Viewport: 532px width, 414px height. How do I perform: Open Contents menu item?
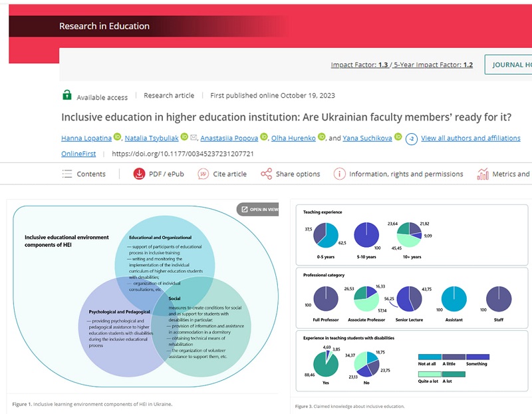click(x=91, y=174)
